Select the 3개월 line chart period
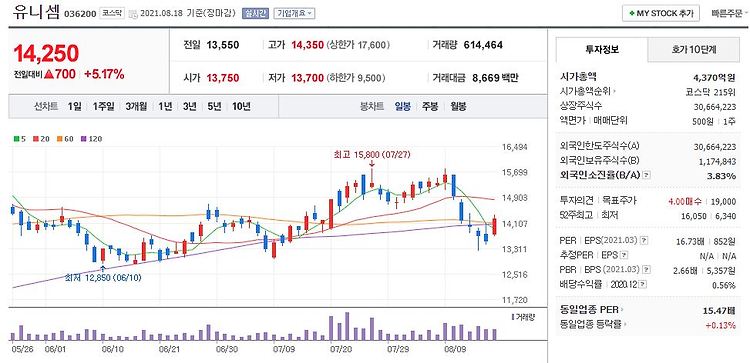750x363 pixels. pyautogui.click(x=136, y=106)
